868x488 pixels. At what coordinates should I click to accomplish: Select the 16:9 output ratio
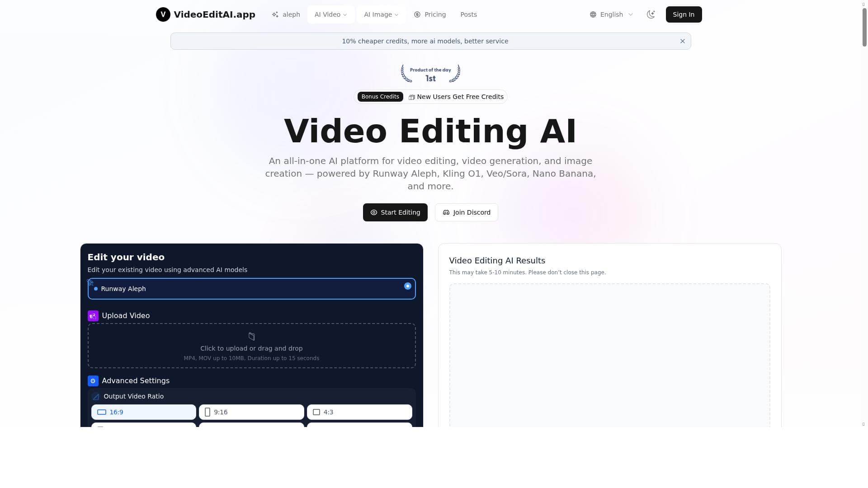click(x=144, y=412)
